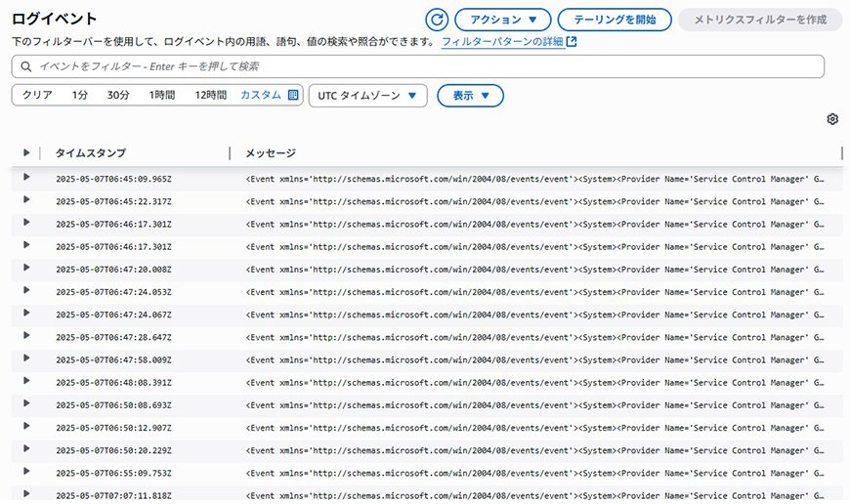This screenshot has height=504, width=850.
Task: Click the メッセージ column header
Action: 271,153
